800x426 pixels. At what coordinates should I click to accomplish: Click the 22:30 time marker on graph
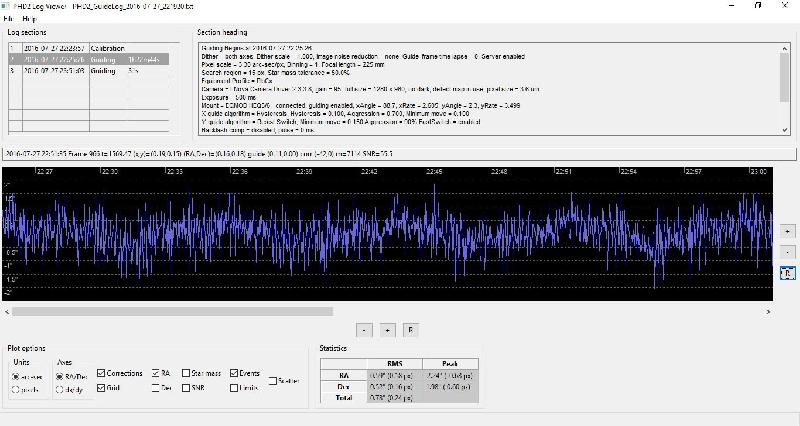[110, 171]
